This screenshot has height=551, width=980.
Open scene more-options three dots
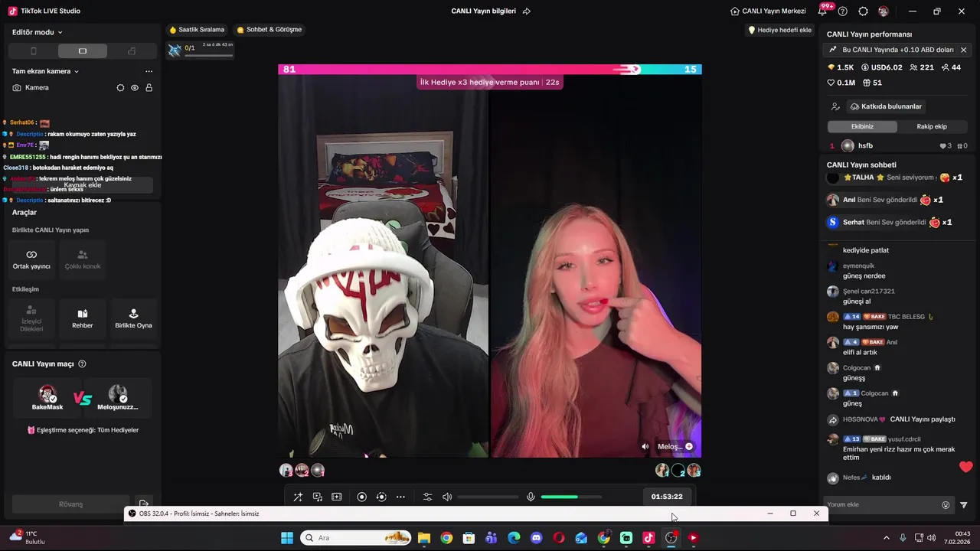149,71
